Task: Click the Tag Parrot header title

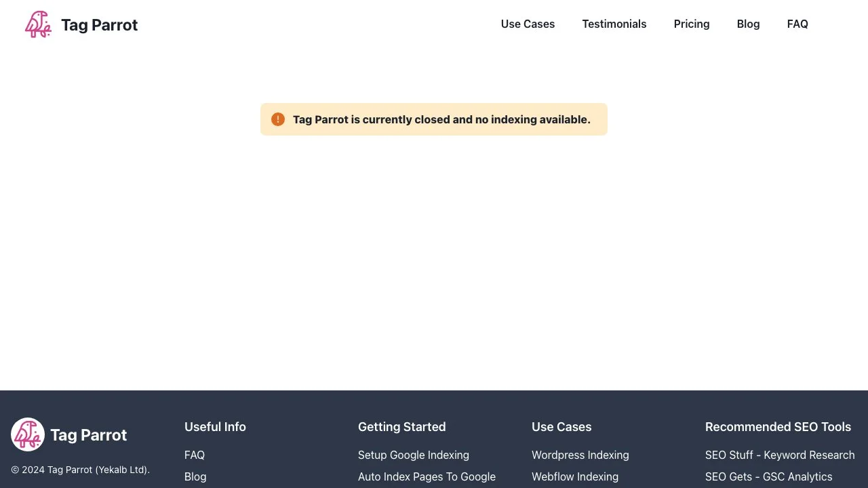Action: 99,25
